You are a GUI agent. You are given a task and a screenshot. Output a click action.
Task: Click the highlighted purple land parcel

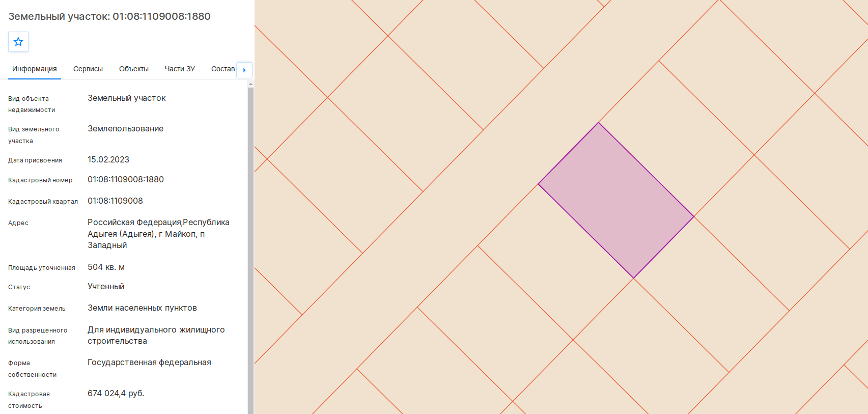(616, 200)
